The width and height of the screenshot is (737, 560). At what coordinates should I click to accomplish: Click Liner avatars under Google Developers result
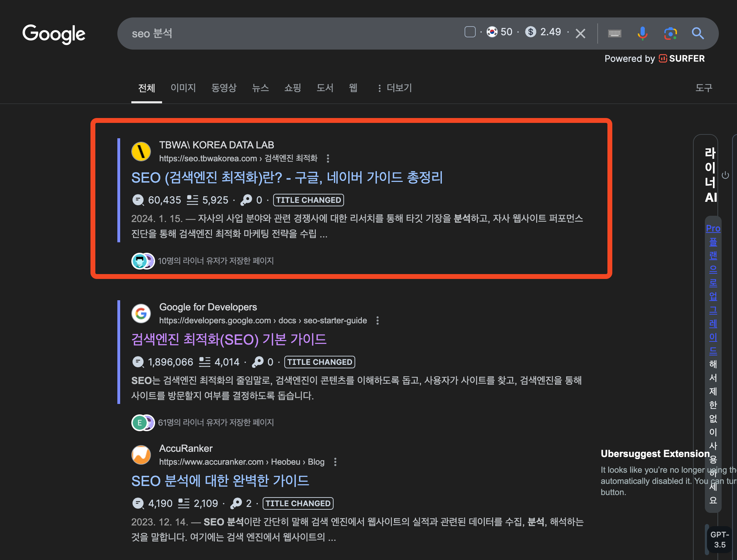tap(143, 423)
